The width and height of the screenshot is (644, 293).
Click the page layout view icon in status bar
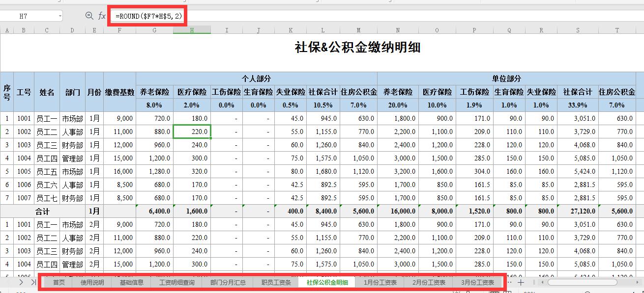point(506,292)
